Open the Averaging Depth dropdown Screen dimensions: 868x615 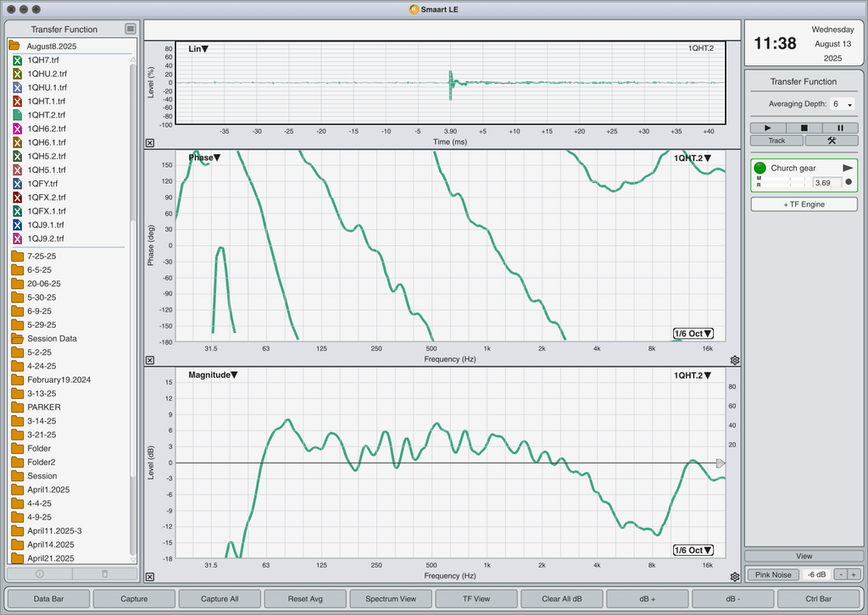(843, 104)
